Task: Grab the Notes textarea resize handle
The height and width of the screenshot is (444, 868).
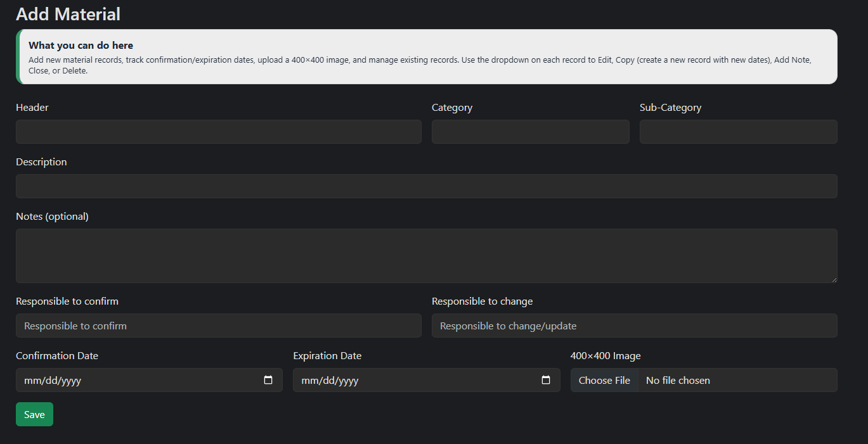Action: coord(834,279)
